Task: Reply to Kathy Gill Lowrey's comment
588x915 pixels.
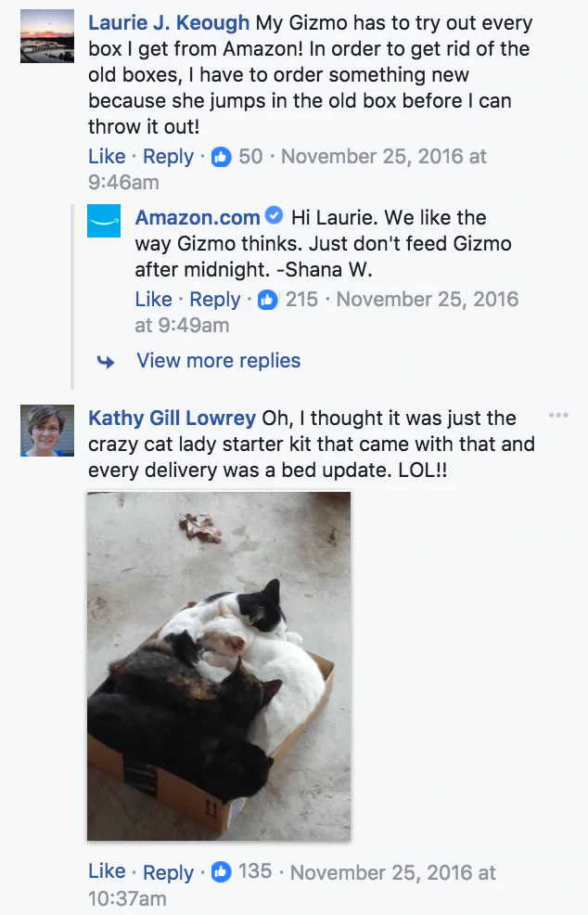Action: coord(169,872)
